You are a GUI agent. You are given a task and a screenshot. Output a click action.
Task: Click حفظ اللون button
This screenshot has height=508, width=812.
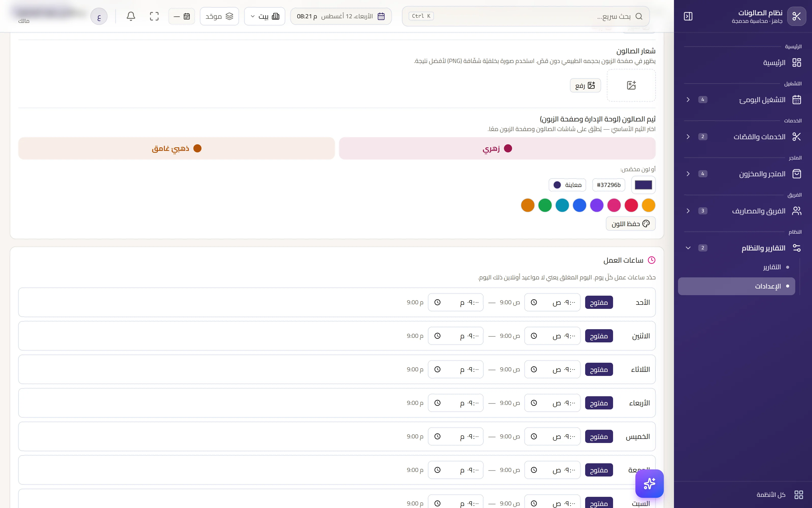pyautogui.click(x=631, y=224)
